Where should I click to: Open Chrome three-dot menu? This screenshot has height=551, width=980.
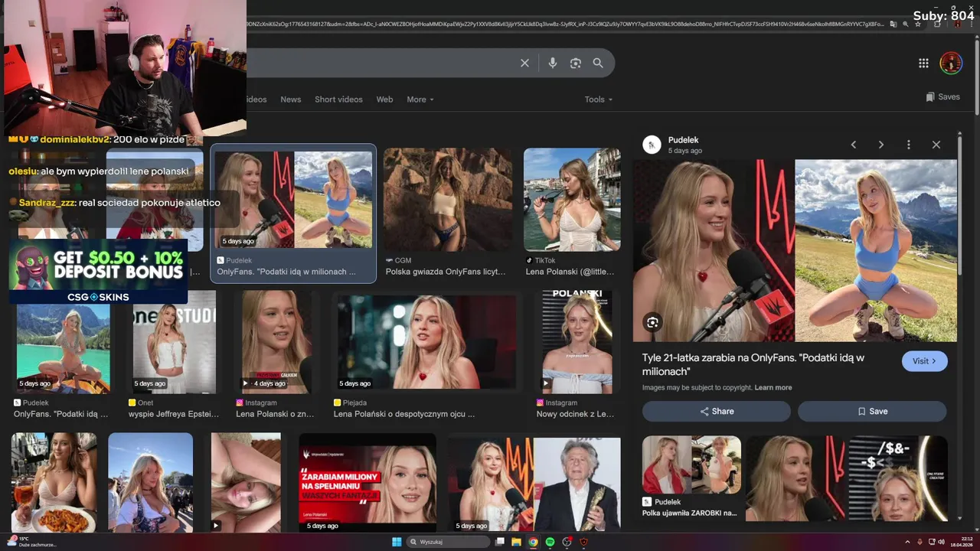point(972,24)
